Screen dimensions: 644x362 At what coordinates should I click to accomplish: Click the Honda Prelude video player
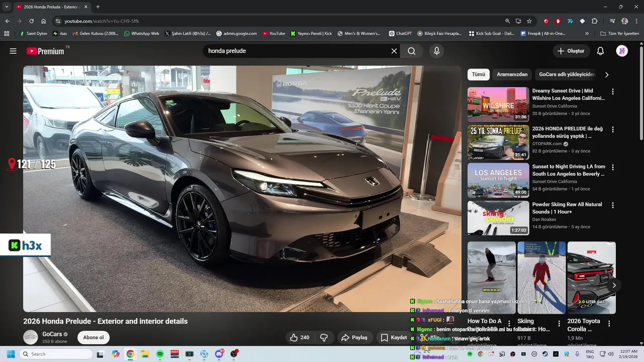[242, 189]
